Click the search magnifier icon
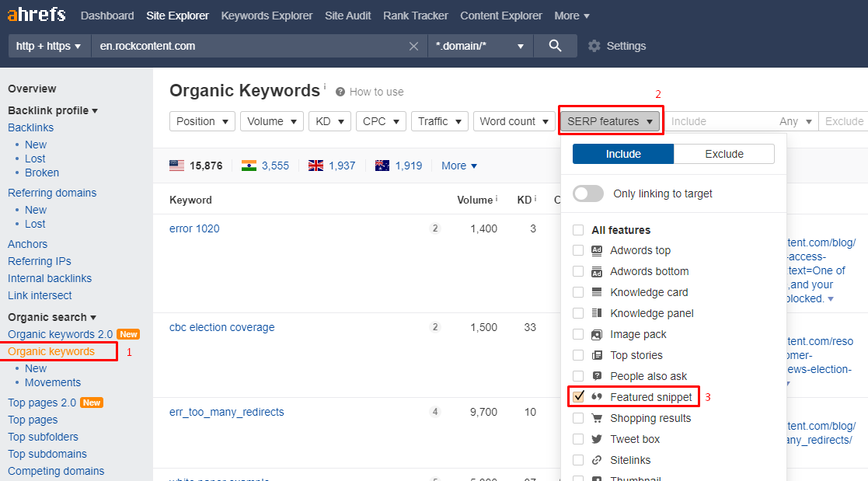Screen dimensions: 868x481 [x=555, y=46]
